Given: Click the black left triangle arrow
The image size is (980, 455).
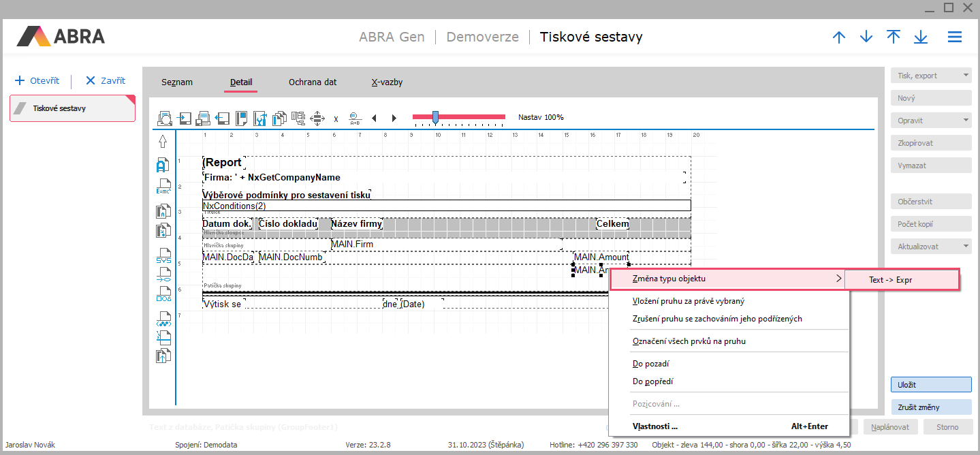Looking at the screenshot, I should coord(374,119).
